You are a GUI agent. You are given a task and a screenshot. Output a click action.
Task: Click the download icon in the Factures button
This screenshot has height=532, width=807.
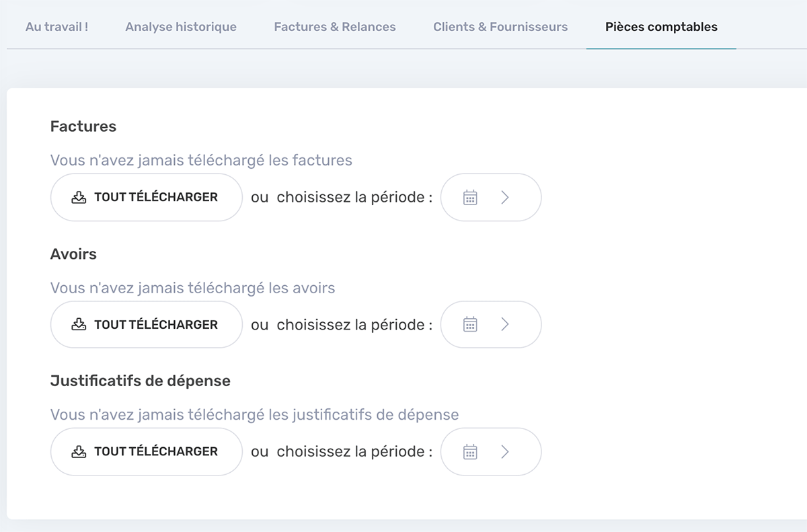(x=79, y=197)
